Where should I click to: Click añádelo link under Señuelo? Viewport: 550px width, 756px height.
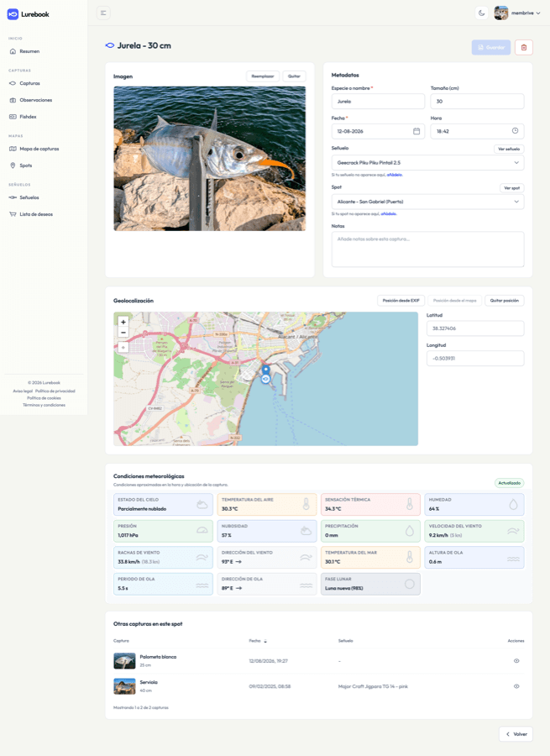click(x=395, y=175)
